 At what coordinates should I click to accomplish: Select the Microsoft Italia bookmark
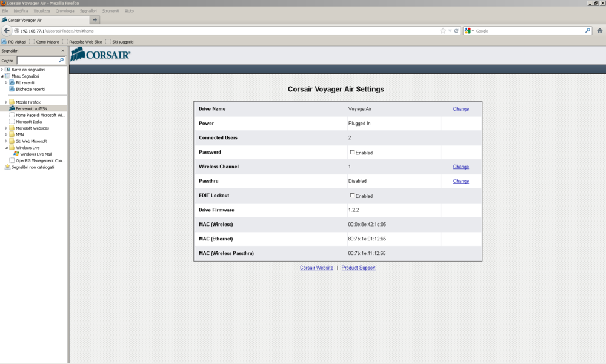(25, 122)
